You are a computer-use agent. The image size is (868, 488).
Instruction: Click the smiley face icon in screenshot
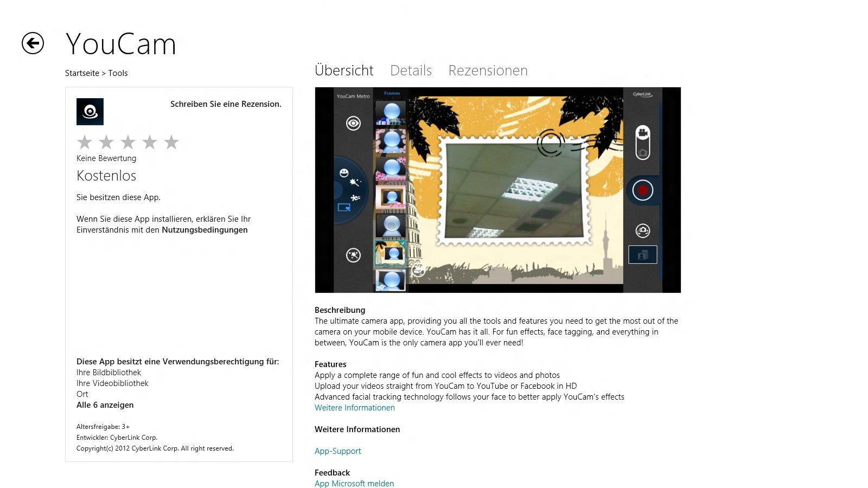(x=344, y=173)
